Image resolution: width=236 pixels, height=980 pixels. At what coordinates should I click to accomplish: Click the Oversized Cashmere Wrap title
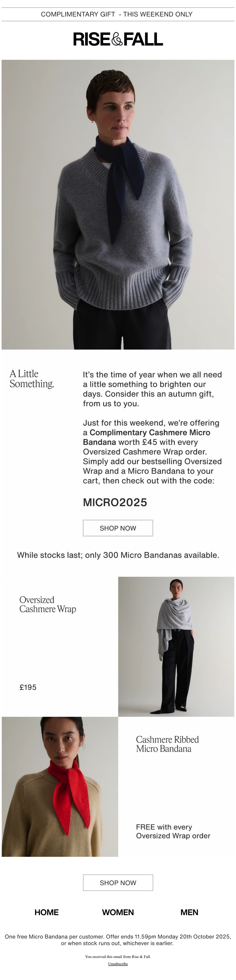(x=48, y=604)
